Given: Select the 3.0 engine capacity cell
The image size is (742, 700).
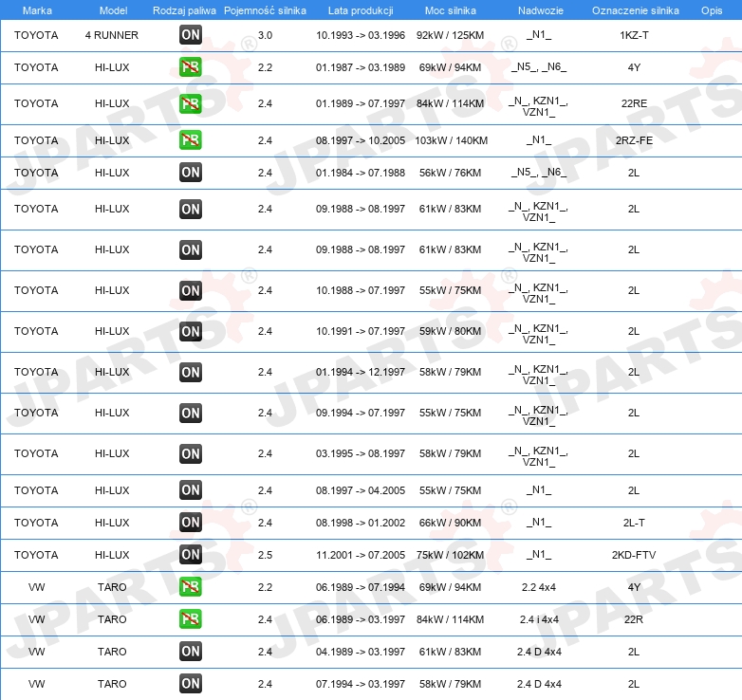Looking at the screenshot, I should pyautogui.click(x=265, y=35).
